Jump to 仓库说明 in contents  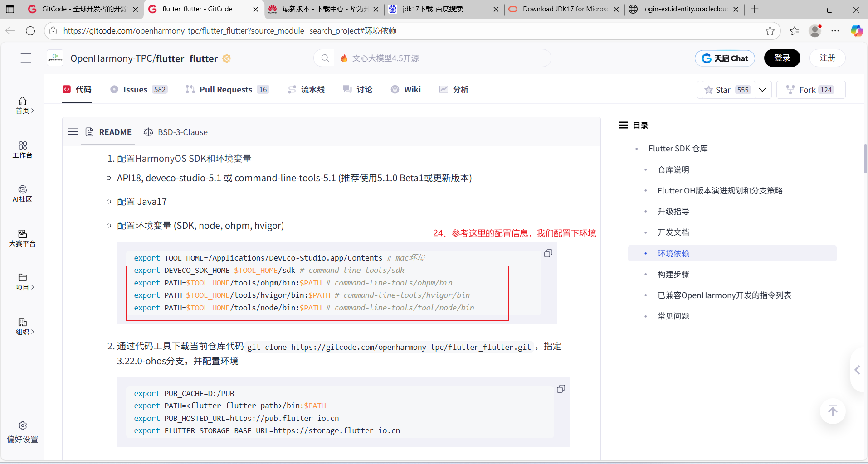[673, 169]
